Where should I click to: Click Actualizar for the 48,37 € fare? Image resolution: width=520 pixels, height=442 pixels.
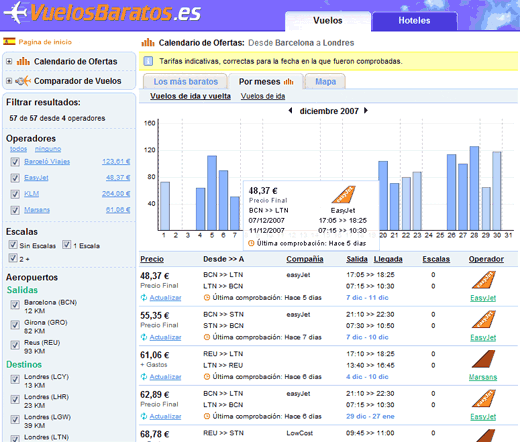click(165, 298)
